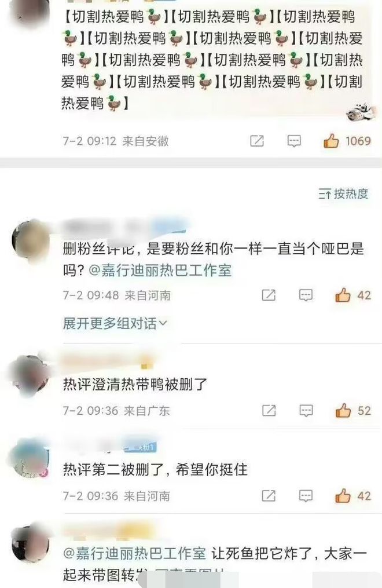Repost the Guangdong 09:36 comment
This screenshot has height=588, width=382.
pyautogui.click(x=269, y=411)
